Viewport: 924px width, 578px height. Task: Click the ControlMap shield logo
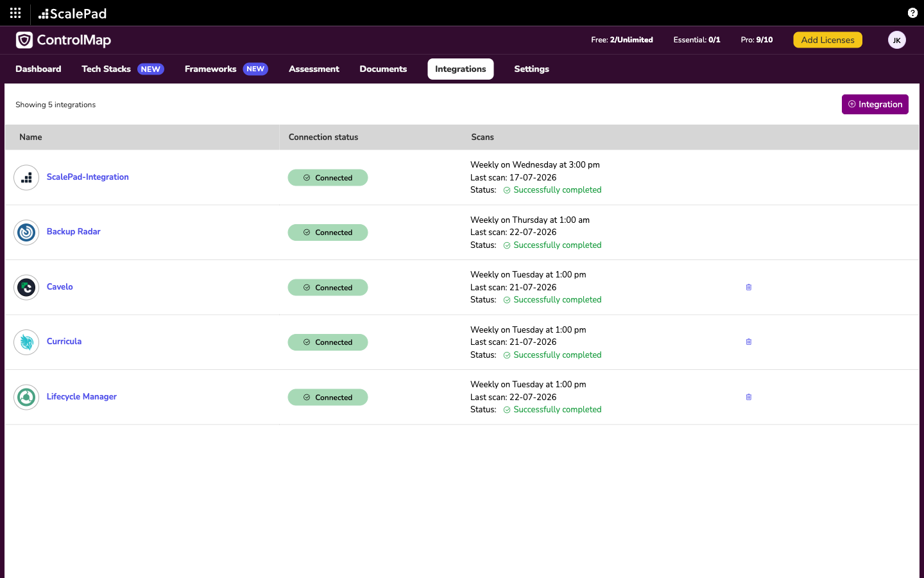(x=24, y=40)
